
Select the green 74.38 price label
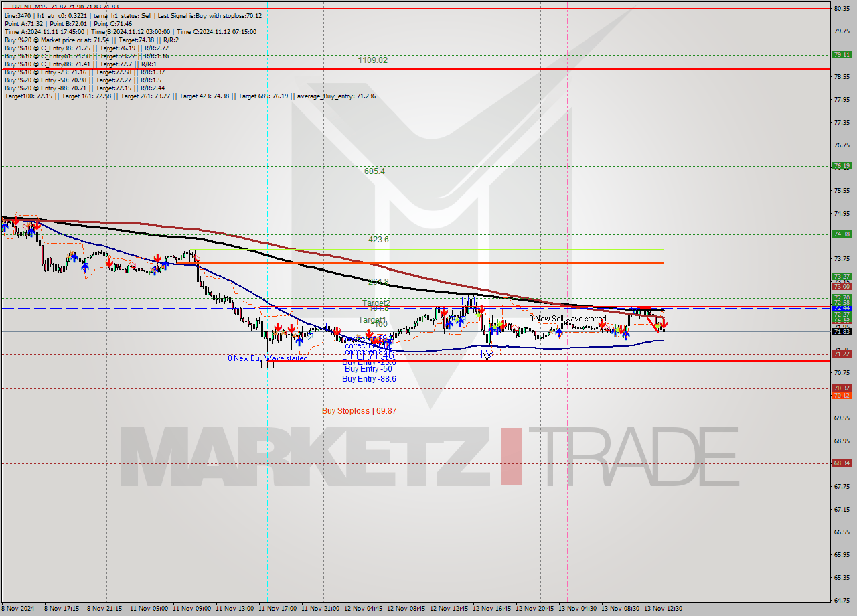842,234
